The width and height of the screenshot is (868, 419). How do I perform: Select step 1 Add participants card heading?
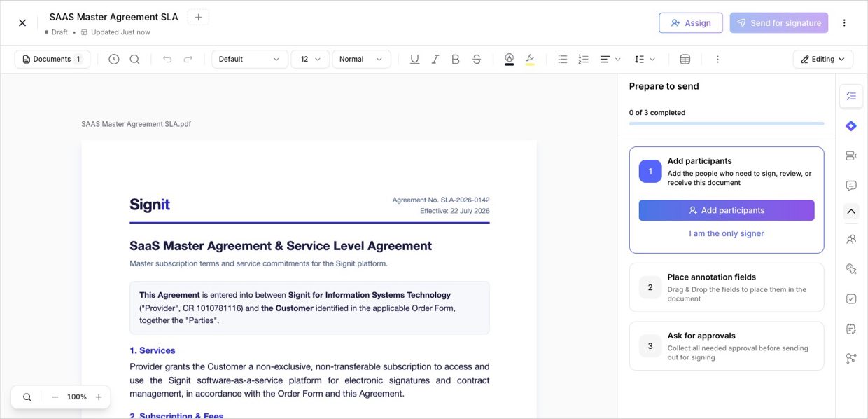tap(700, 161)
